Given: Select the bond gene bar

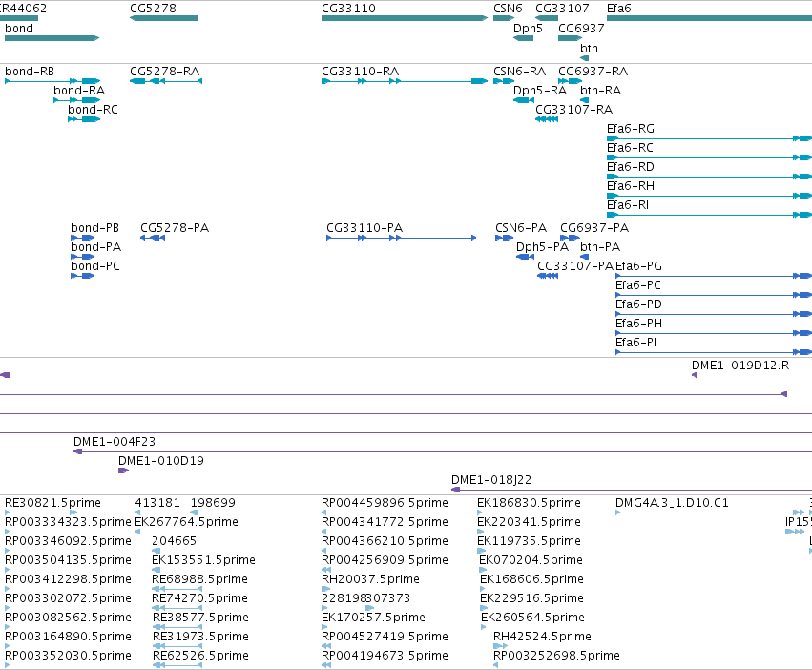Looking at the screenshot, I should (52, 38).
